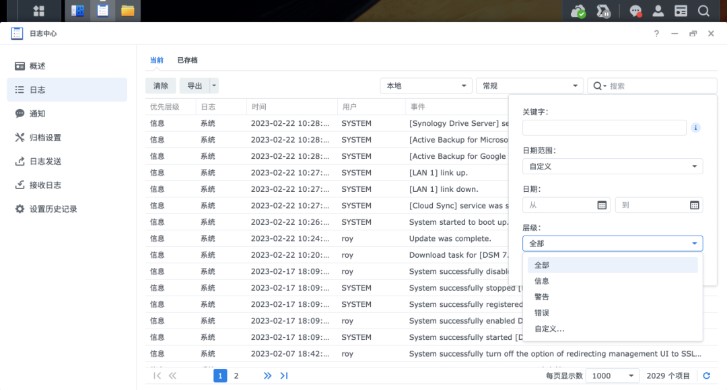The width and height of the screenshot is (728, 390).
Task: Click the File Station folder icon in taskbar
Action: (127, 11)
